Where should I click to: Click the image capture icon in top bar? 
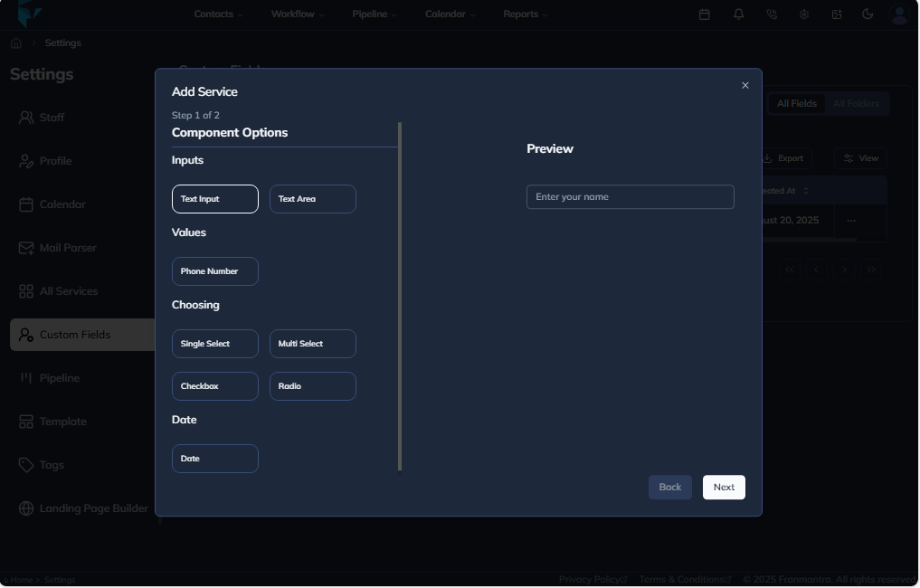[836, 14]
